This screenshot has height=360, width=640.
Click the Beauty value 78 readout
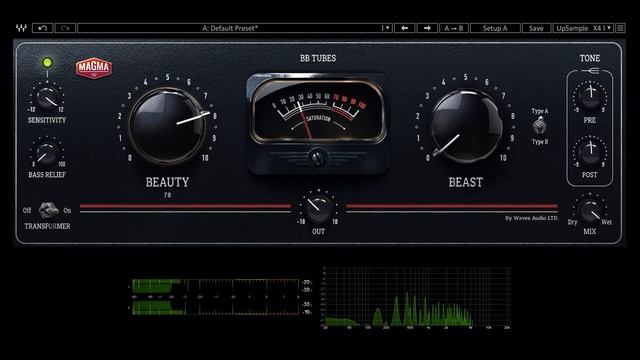point(167,195)
